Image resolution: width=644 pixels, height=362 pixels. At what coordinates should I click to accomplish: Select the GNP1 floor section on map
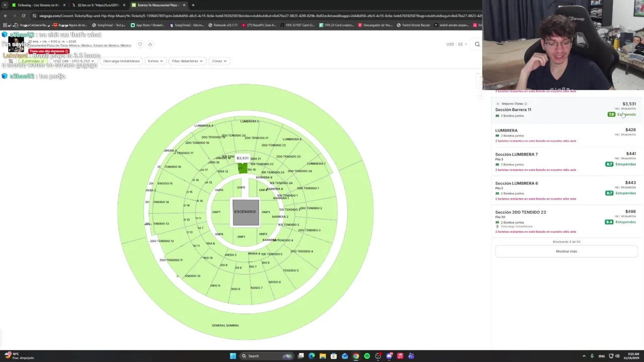pos(241,236)
